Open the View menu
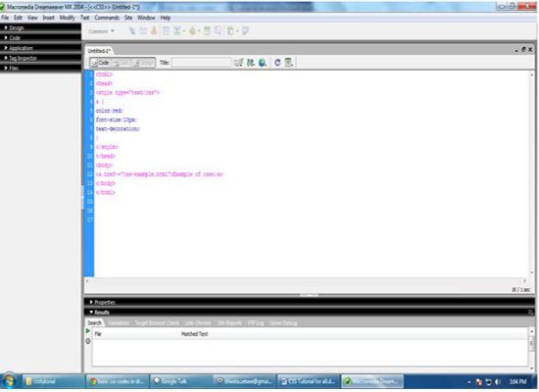 click(32, 18)
